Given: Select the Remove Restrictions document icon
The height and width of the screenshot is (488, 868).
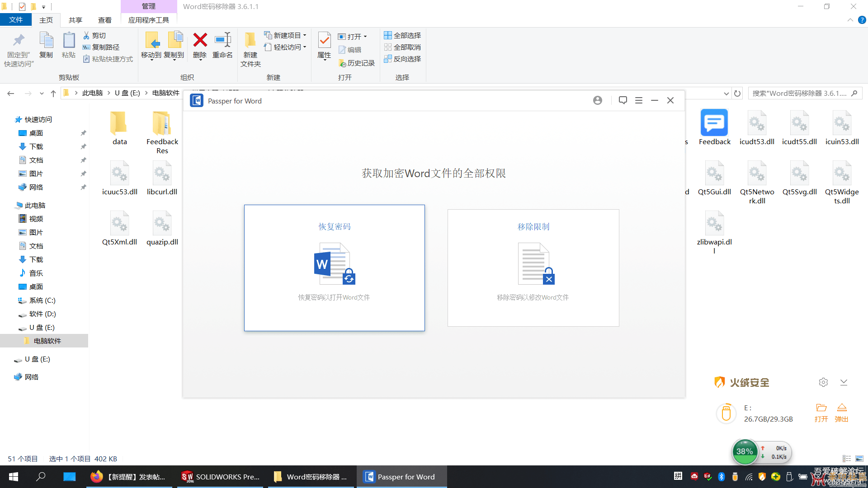Looking at the screenshot, I should [536, 263].
